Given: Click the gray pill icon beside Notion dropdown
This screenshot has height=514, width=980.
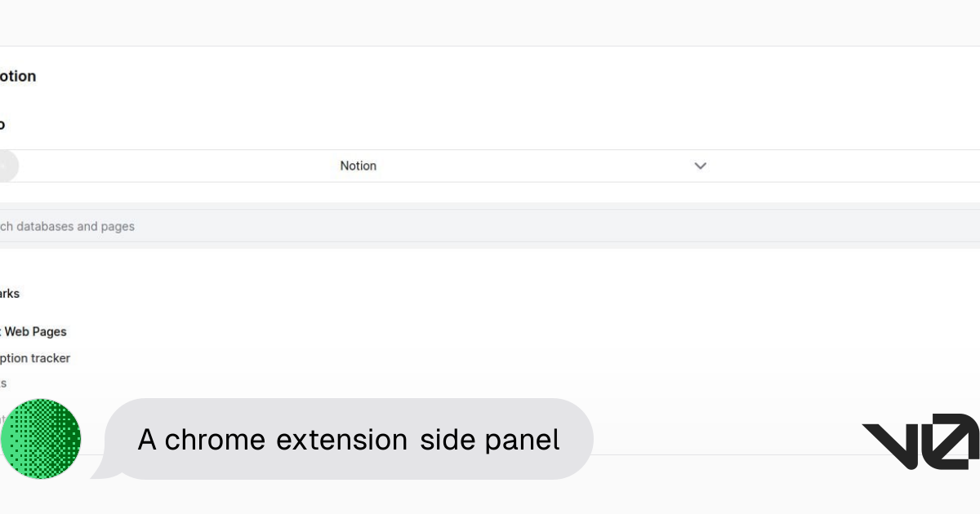Looking at the screenshot, I should tap(9, 166).
